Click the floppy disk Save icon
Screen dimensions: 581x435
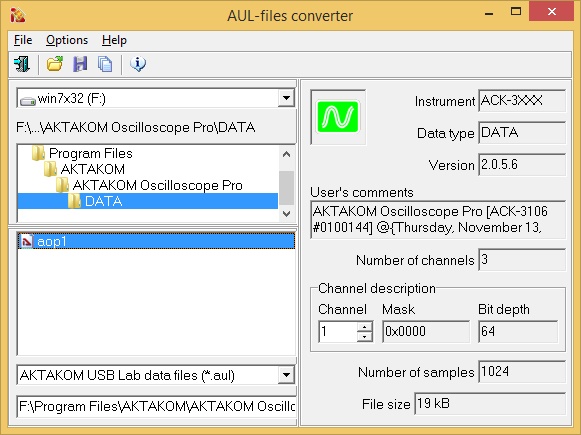point(80,64)
